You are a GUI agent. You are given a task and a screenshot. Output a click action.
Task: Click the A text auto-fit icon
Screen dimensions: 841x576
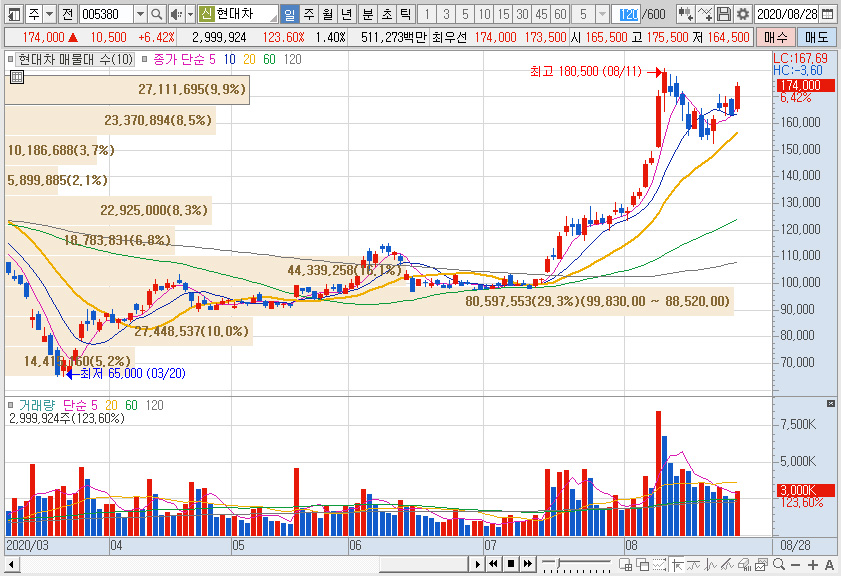click(829, 565)
